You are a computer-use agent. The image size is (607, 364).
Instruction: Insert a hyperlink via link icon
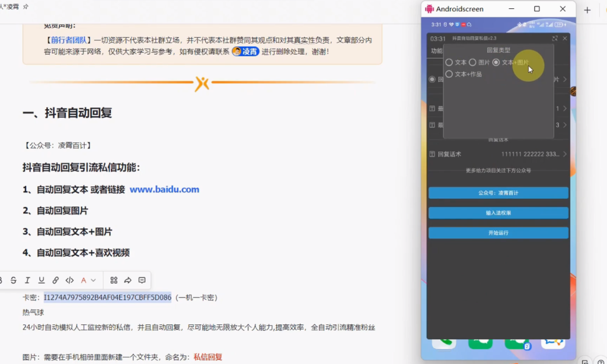(x=55, y=280)
